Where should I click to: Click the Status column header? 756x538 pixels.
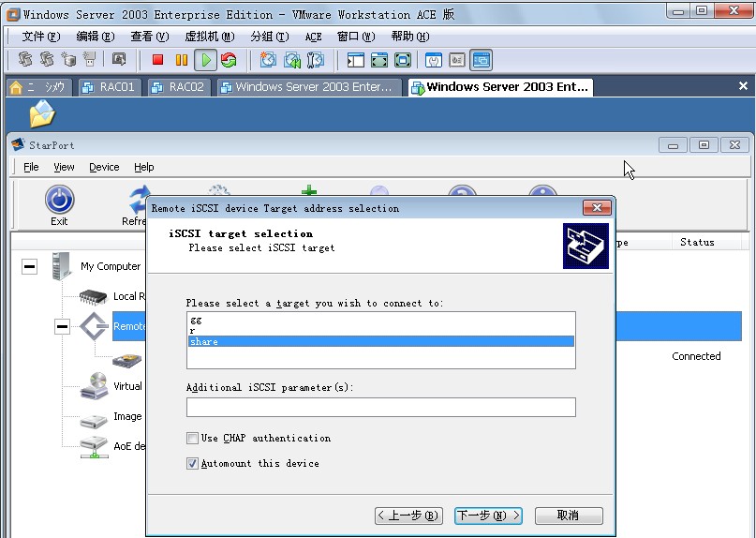pyautogui.click(x=697, y=242)
